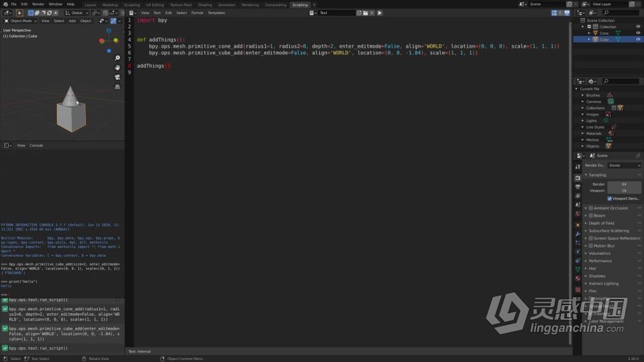Open the viewport Add menu

pyautogui.click(x=72, y=21)
